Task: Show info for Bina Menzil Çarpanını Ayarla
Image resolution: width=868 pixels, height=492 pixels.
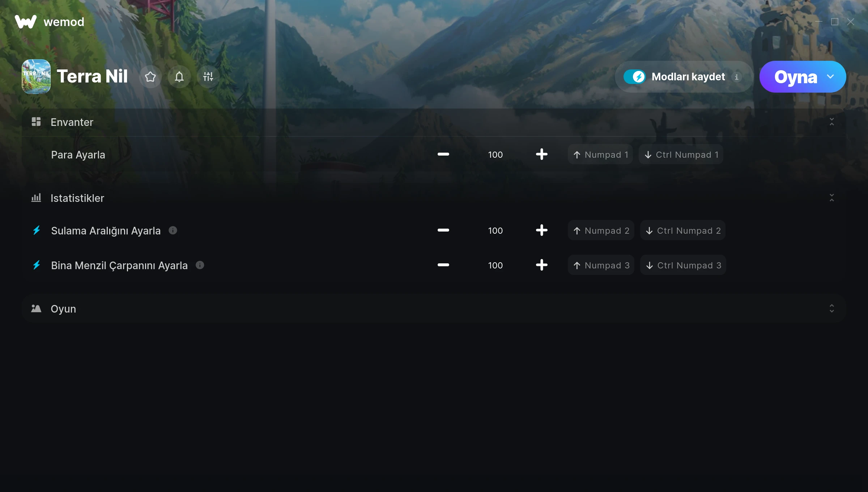Action: click(200, 265)
